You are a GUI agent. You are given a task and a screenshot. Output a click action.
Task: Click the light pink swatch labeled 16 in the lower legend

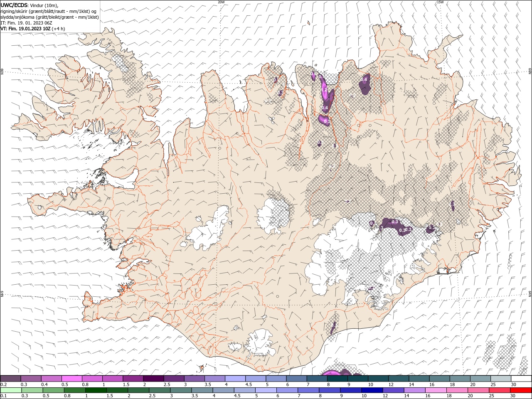(436, 390)
